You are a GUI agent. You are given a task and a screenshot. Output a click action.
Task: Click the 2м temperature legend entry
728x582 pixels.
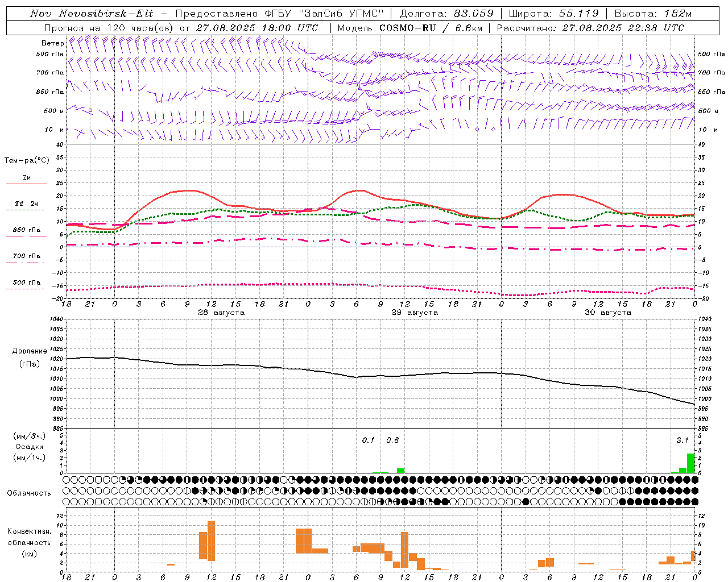[x=27, y=177]
